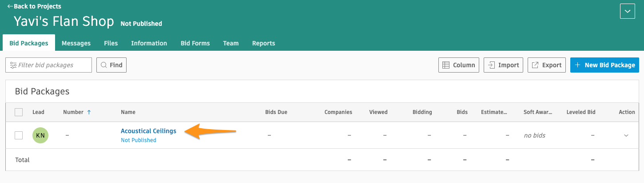Open the top-right project dropdown chevron

coord(627,12)
